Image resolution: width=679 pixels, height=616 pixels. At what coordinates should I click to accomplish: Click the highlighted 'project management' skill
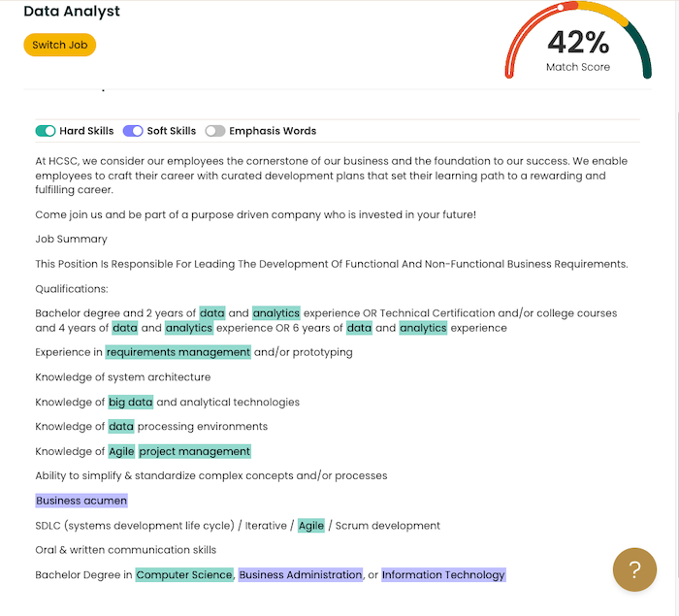point(195,451)
